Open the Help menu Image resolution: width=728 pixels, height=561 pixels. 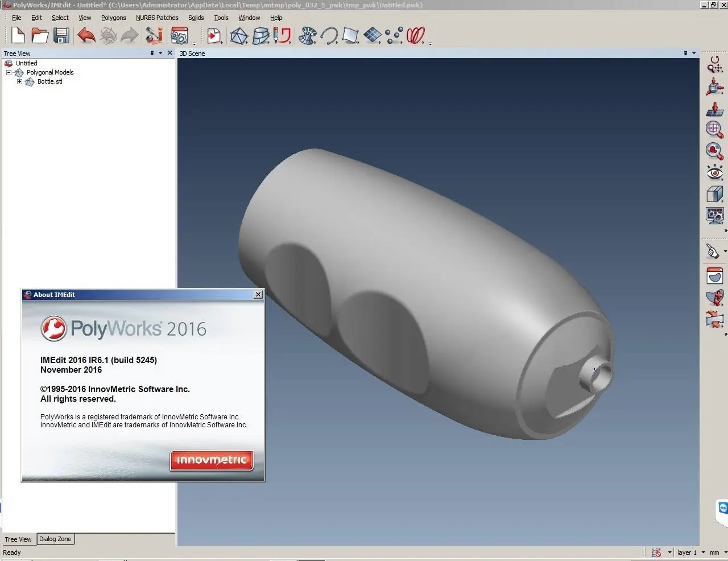coord(276,18)
